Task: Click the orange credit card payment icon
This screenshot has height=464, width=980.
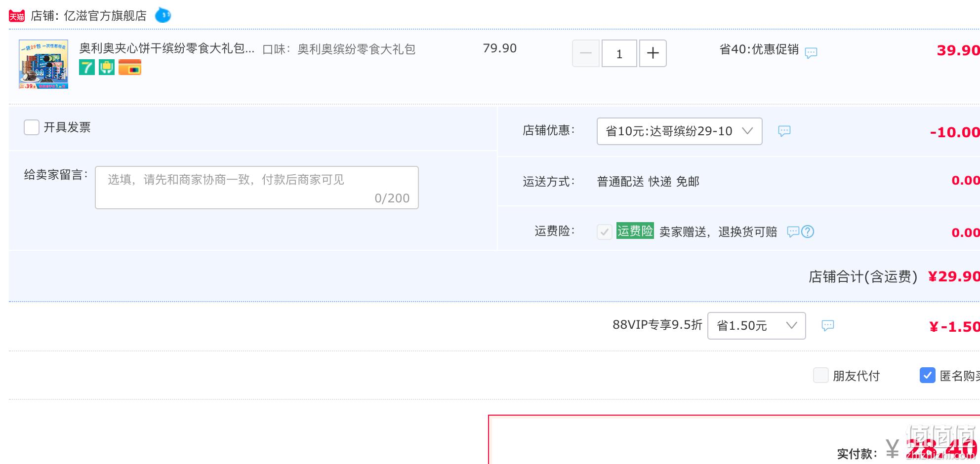Action: (130, 67)
